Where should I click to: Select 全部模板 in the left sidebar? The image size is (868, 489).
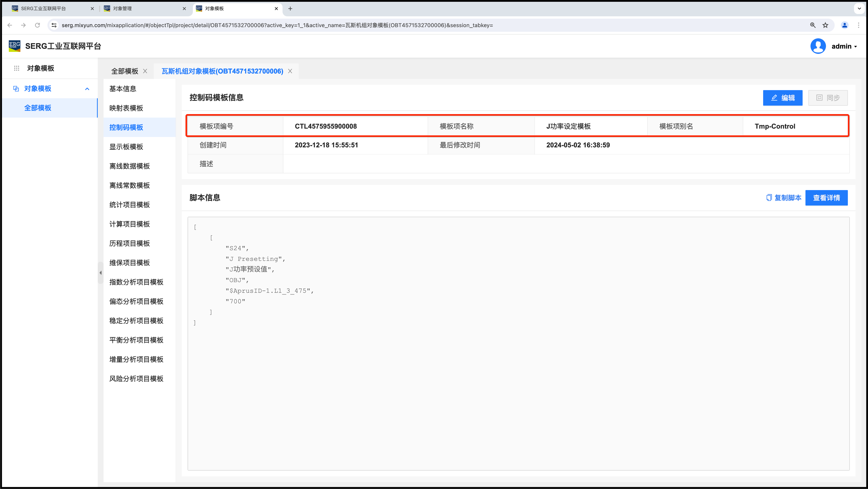click(x=38, y=108)
